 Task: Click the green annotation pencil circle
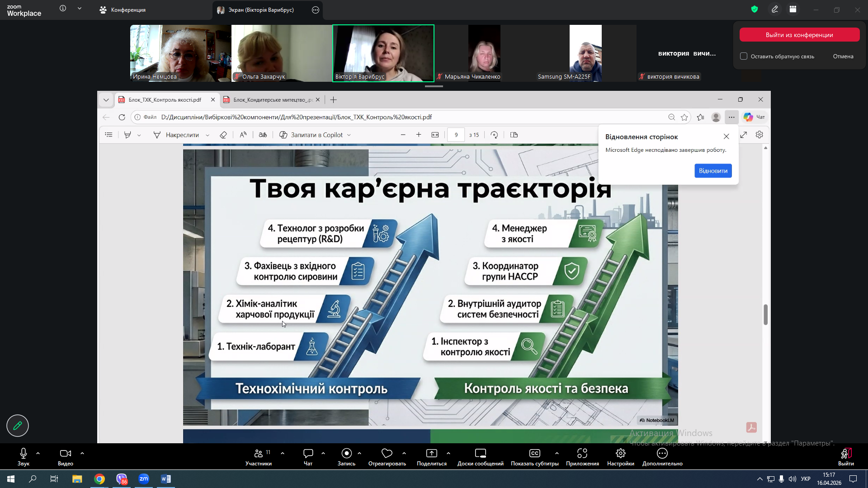[x=18, y=426]
